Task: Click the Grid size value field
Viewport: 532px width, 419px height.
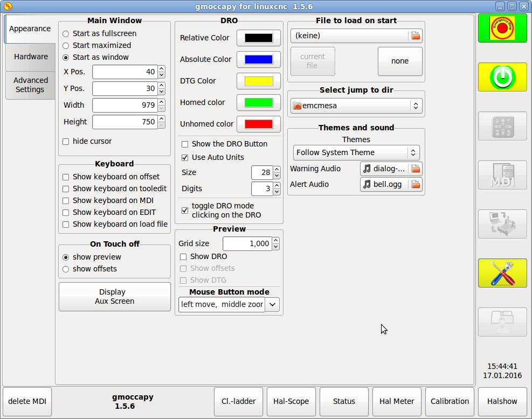Action: click(x=247, y=244)
